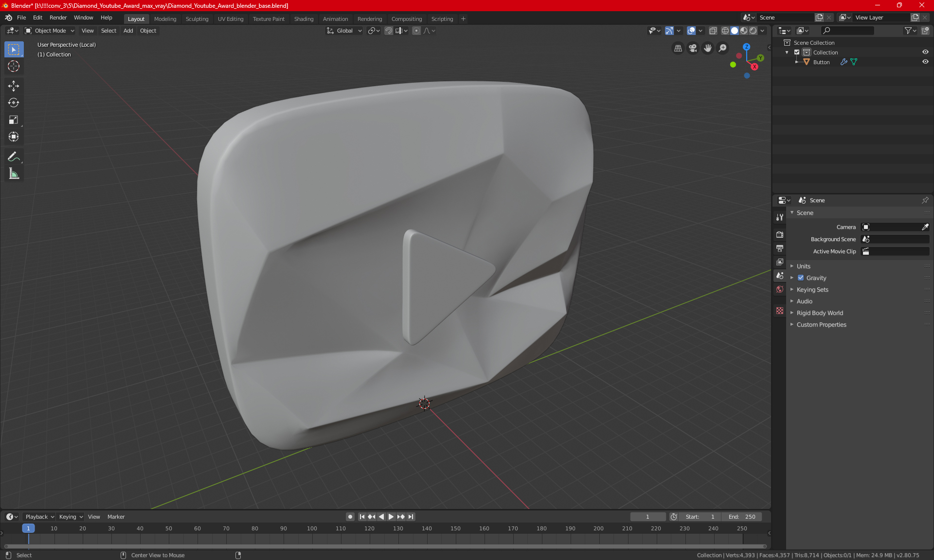Open the Render menu
This screenshot has width=934, height=560.
(58, 17)
